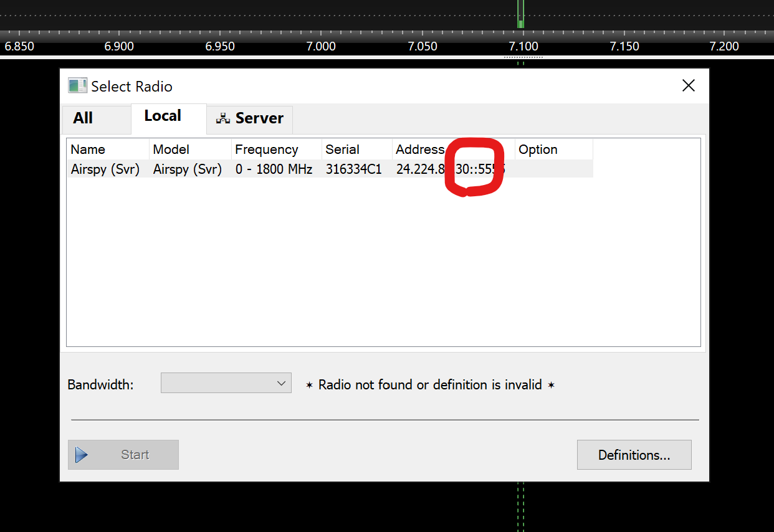This screenshot has width=774, height=532.
Task: Click the 0 - 1800 MHz frequency cell
Action: [x=274, y=169]
